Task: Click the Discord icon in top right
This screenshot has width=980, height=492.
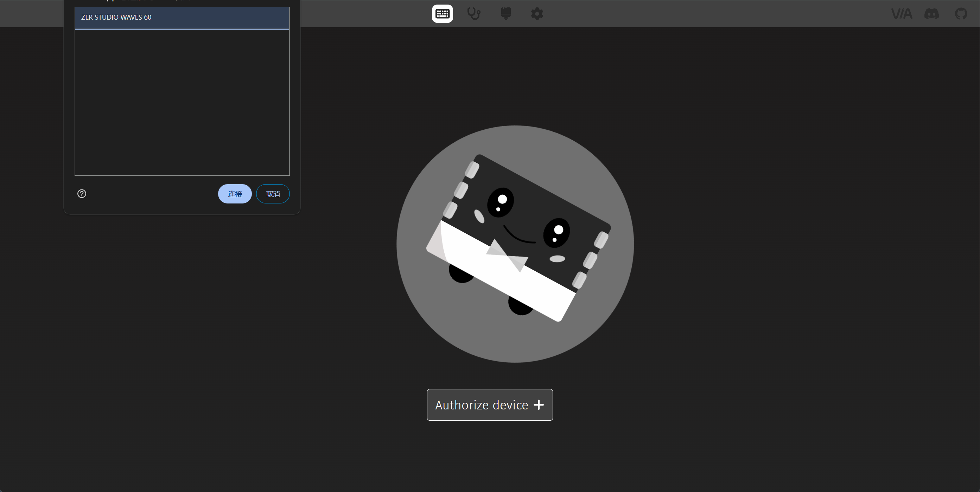Action: tap(931, 14)
